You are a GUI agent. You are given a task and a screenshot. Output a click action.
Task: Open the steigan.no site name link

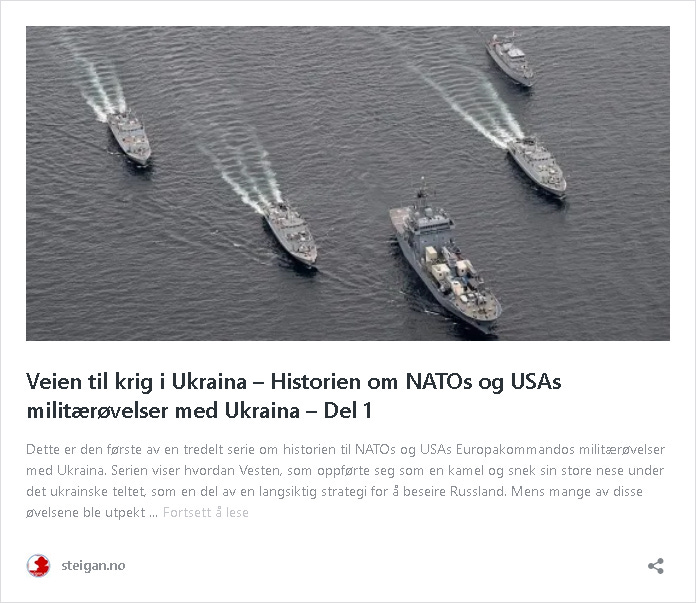pos(93,566)
